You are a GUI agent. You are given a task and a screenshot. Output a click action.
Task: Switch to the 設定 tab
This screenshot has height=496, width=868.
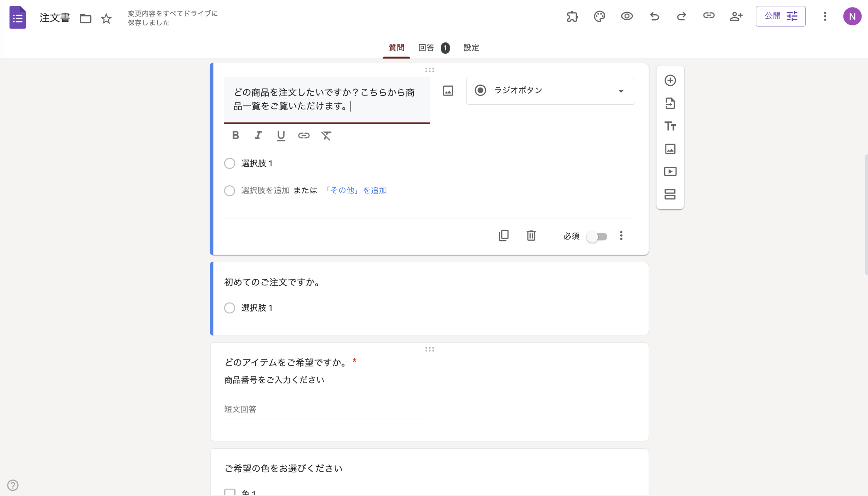pyautogui.click(x=471, y=48)
